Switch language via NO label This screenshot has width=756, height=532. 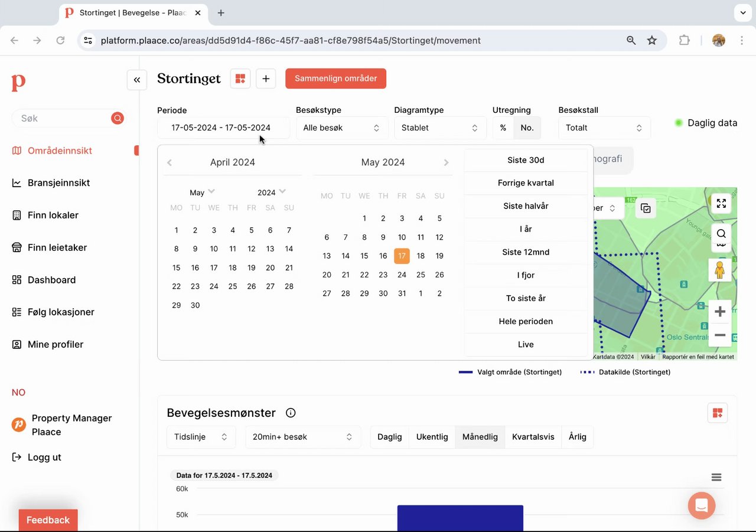click(18, 393)
